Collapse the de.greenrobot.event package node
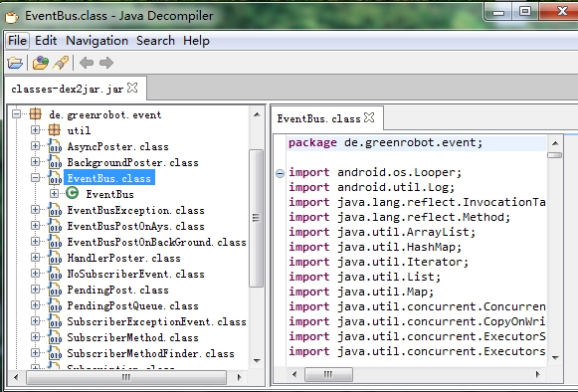 (16, 114)
